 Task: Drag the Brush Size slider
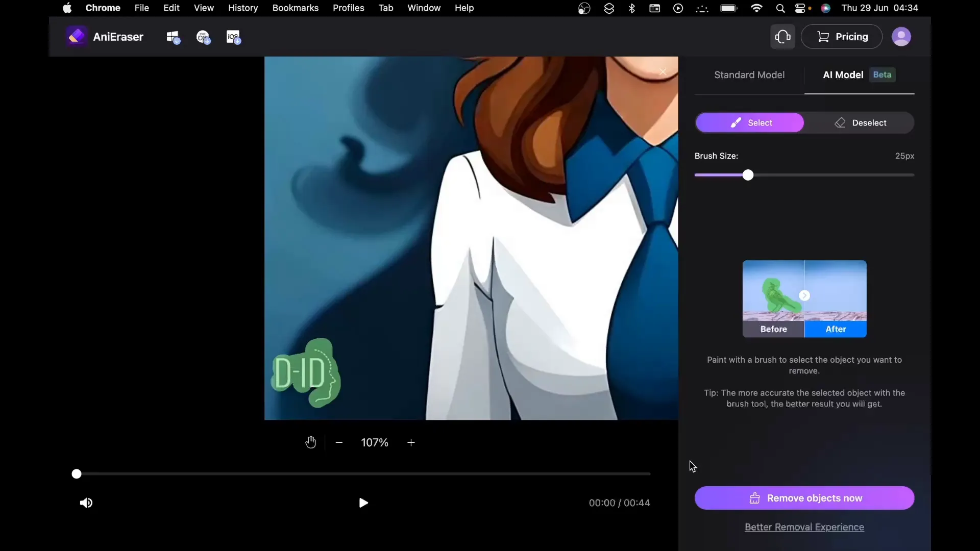(x=748, y=176)
